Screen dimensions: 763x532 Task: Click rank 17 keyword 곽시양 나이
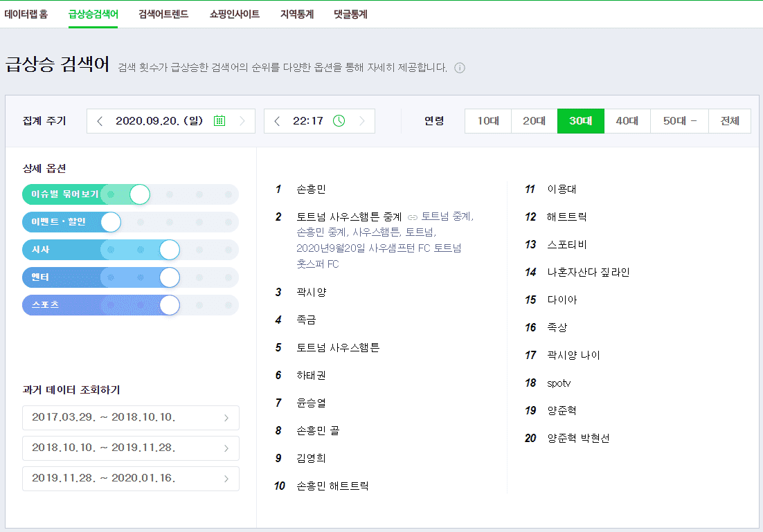point(574,356)
